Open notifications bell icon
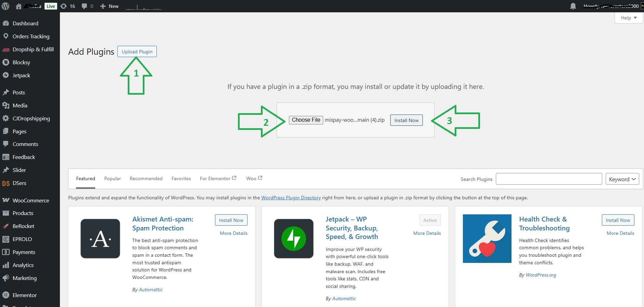The image size is (644, 307). tap(573, 6)
